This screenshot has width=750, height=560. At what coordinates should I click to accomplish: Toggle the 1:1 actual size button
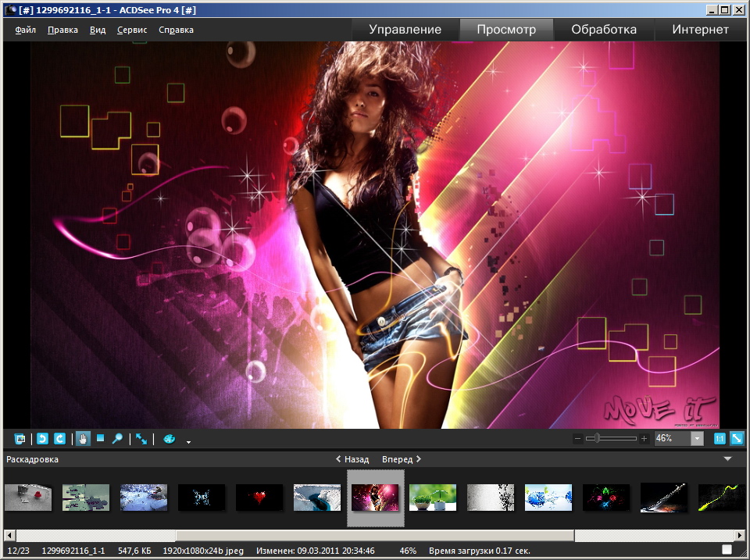click(720, 439)
